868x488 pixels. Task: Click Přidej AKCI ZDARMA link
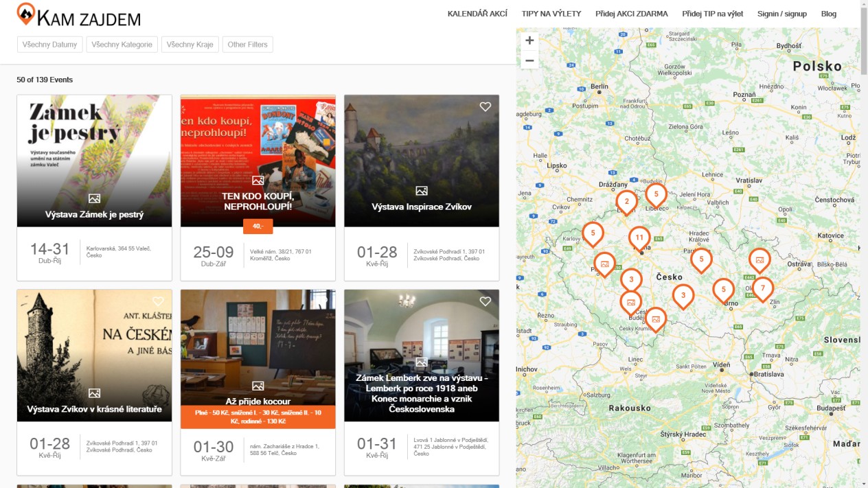(631, 14)
